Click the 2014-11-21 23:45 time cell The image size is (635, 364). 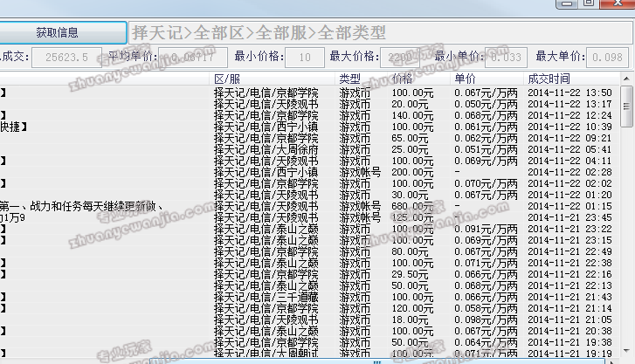(x=569, y=217)
